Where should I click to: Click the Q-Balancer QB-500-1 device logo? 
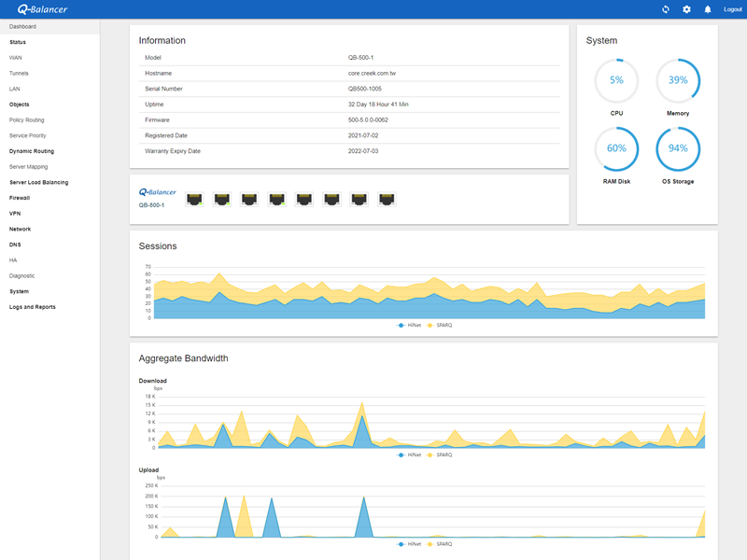pos(157,198)
